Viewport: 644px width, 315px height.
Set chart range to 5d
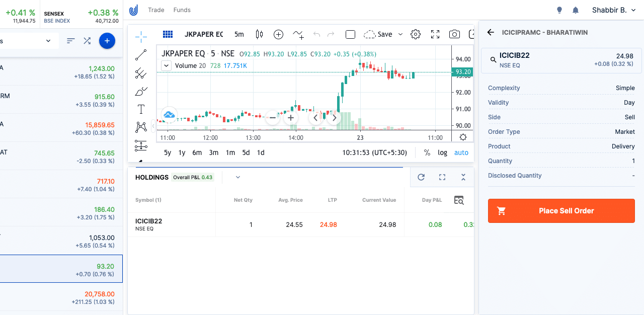[x=246, y=152]
